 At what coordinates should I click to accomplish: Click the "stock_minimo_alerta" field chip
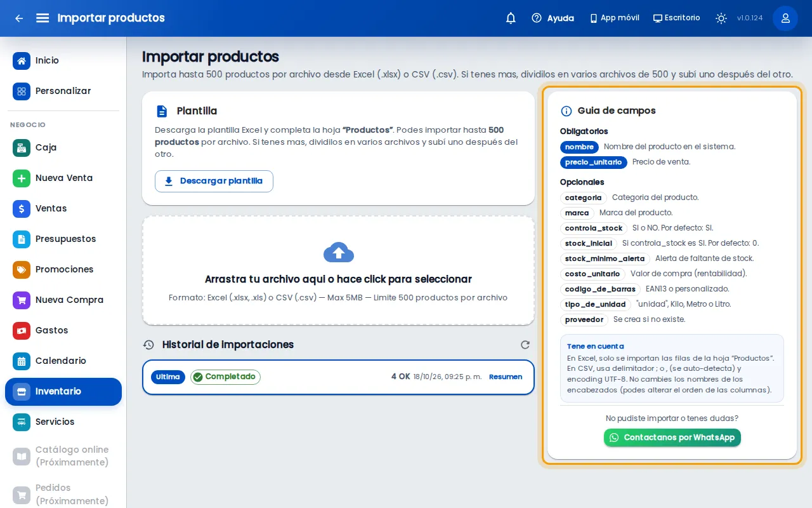(605, 259)
